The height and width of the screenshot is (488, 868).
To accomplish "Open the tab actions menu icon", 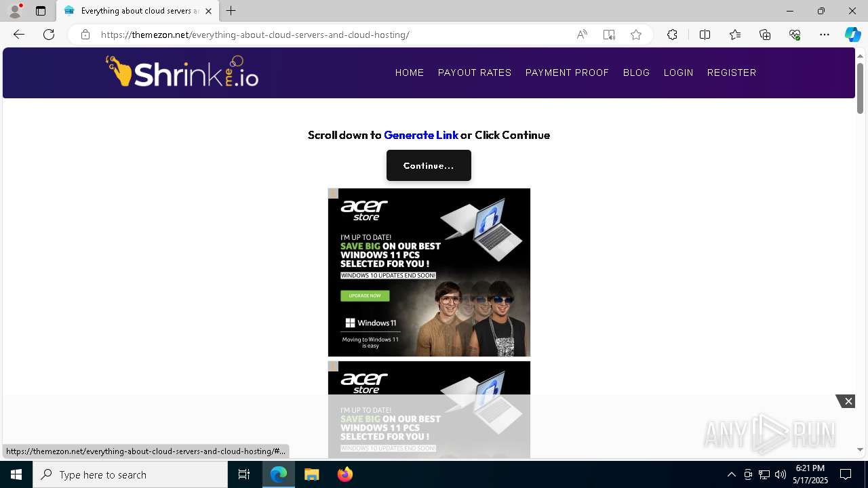I will click(x=41, y=11).
